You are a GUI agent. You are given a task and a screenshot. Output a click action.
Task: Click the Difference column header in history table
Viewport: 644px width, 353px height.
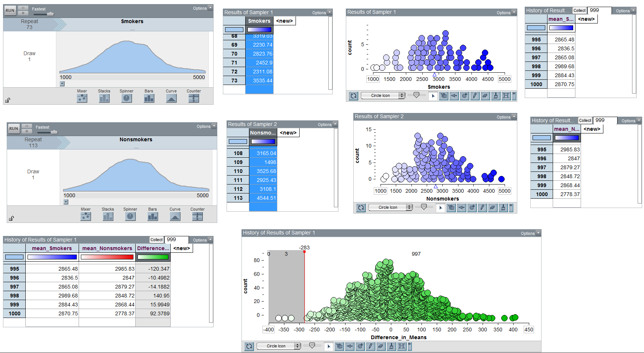[x=153, y=248]
